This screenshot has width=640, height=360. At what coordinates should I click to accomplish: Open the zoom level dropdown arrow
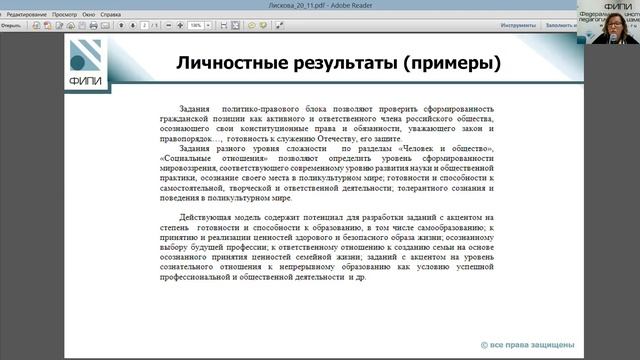point(208,25)
